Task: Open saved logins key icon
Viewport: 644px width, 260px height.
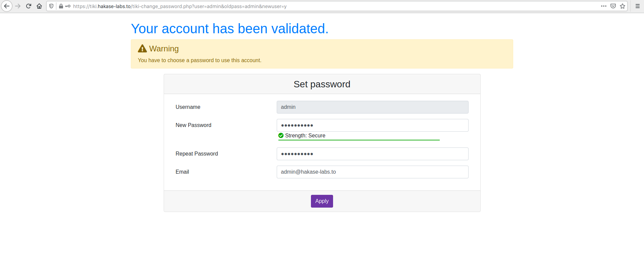Action: (68, 6)
